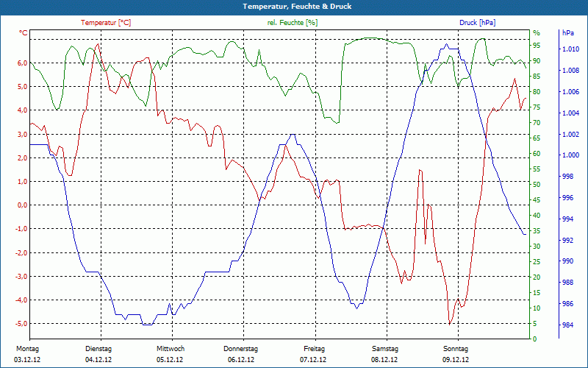
Task: Click the '-2,0' temperature axis value
Action: [x=21, y=252]
